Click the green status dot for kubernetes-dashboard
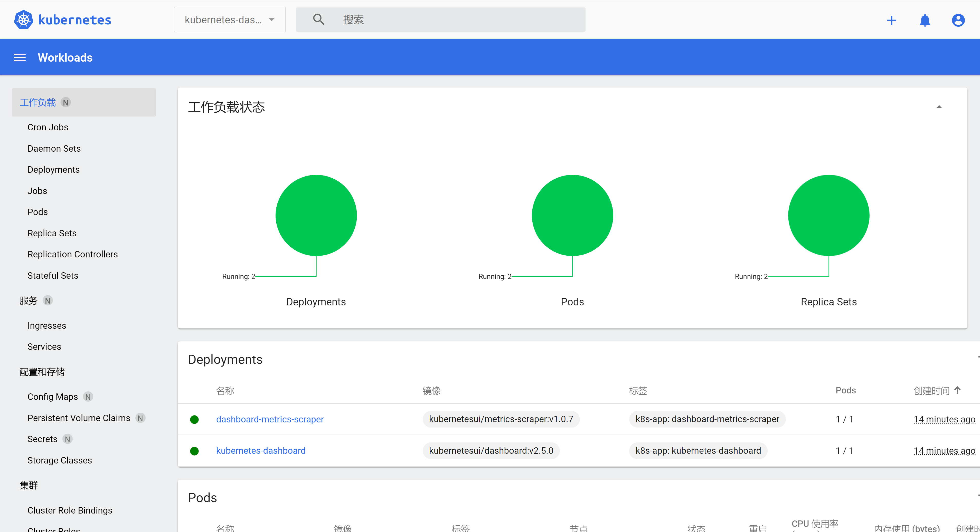 (x=194, y=451)
